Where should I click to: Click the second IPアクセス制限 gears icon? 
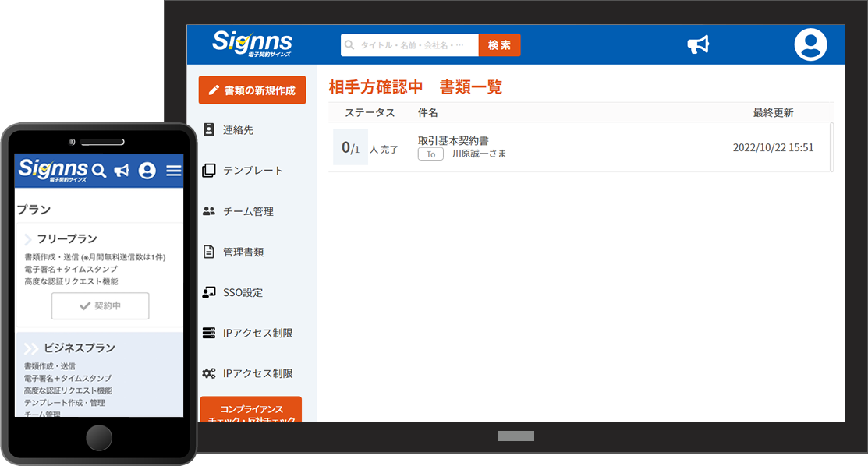tap(209, 373)
